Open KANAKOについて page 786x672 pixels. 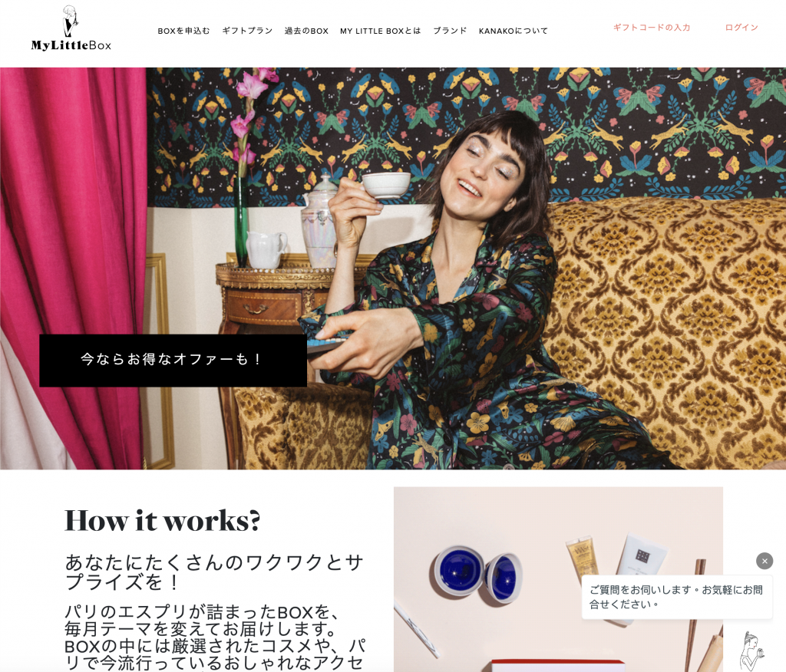(514, 31)
